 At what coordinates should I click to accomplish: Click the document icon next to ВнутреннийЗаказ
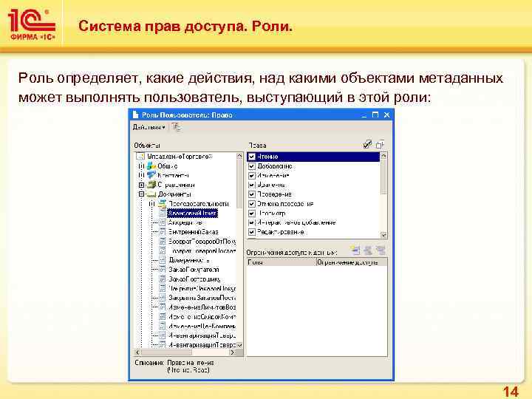click(x=163, y=232)
